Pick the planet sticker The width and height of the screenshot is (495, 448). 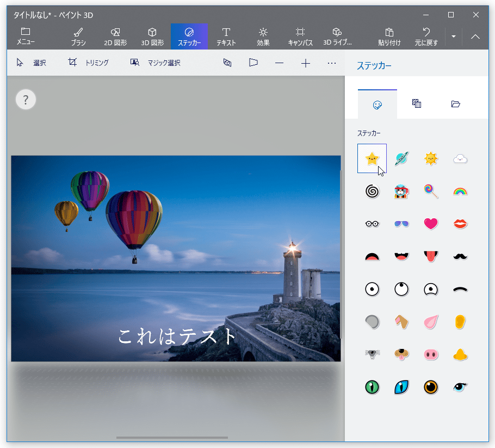click(x=401, y=158)
